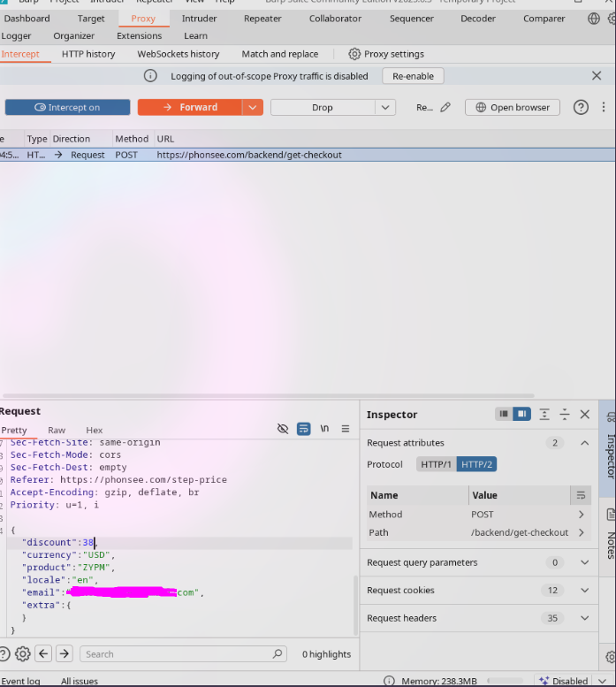Open the Sequencer tab
The height and width of the screenshot is (687, 616).
click(x=412, y=19)
